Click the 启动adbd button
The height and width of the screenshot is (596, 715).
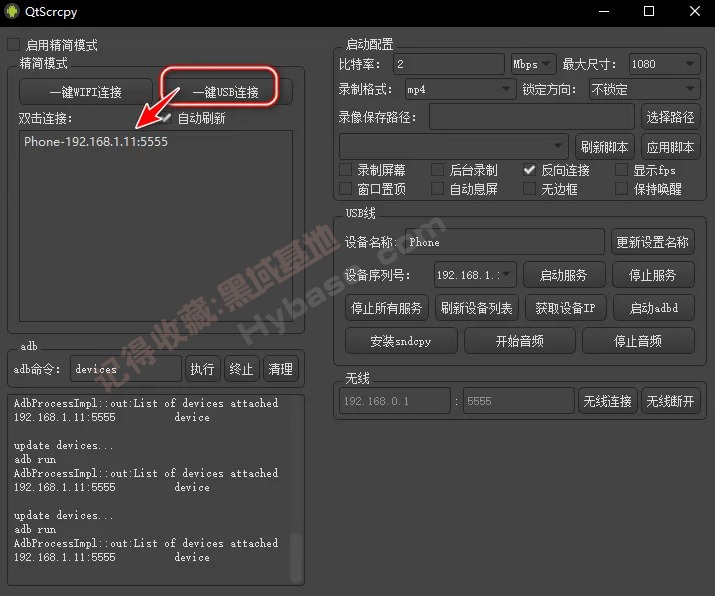click(x=654, y=308)
